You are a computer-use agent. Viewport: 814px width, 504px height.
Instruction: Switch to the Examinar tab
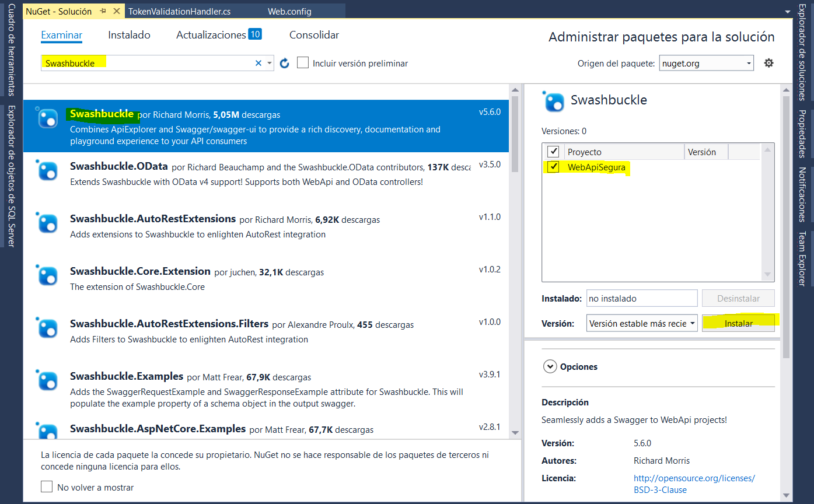[x=61, y=35]
